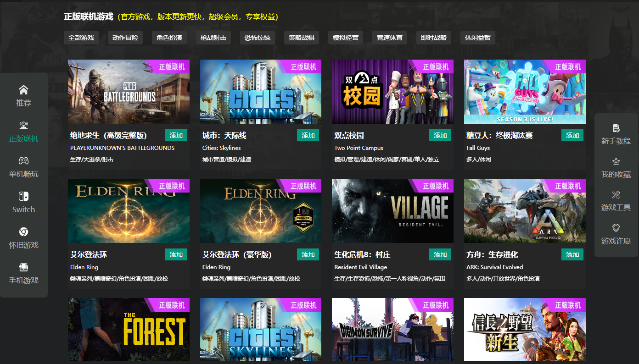Open the Resident Evil Village cover image
Screen dimensions: 639x364
pyautogui.click(x=392, y=211)
